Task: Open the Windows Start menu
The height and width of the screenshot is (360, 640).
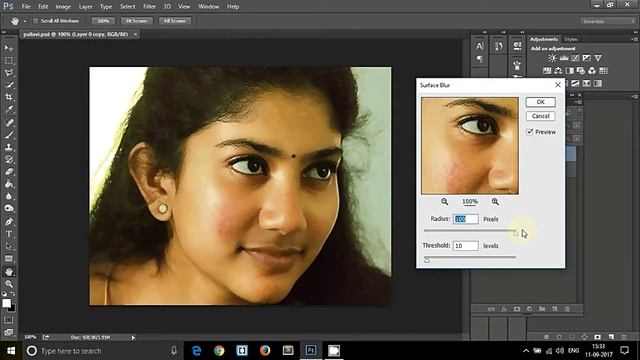Action: click(x=11, y=351)
